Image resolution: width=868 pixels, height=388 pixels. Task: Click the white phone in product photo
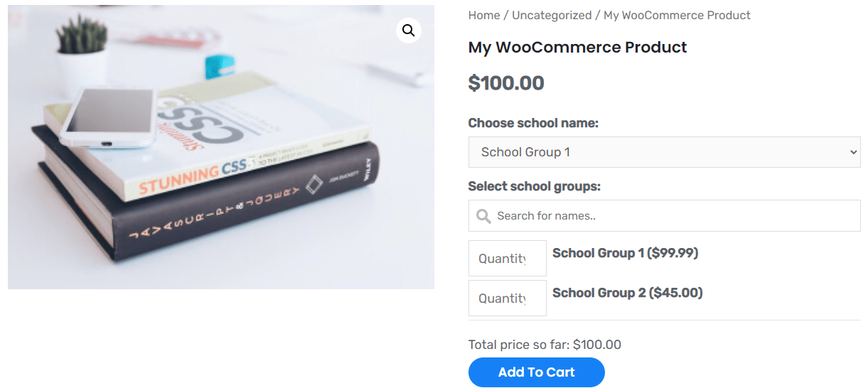coord(108,119)
